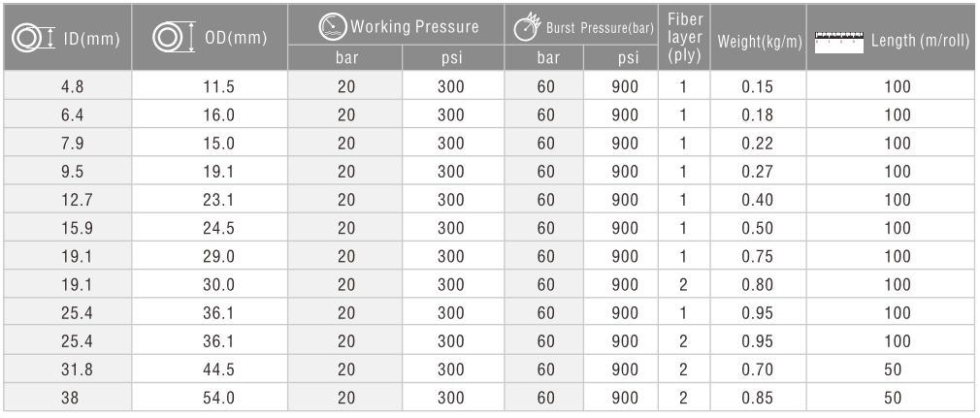Click the OD value 24.5
The width and height of the screenshot is (980, 418).
pyautogui.click(x=218, y=228)
